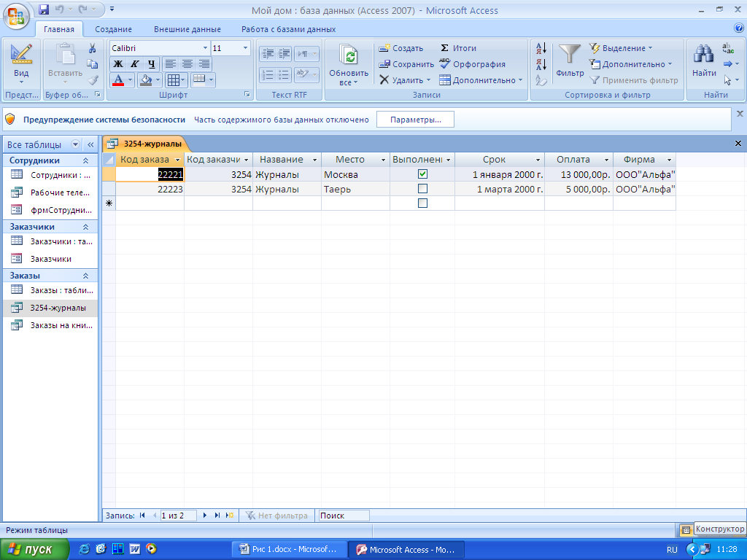Sort descending with Я-А icon
Viewport: 747px width, 560px height.
click(541, 64)
